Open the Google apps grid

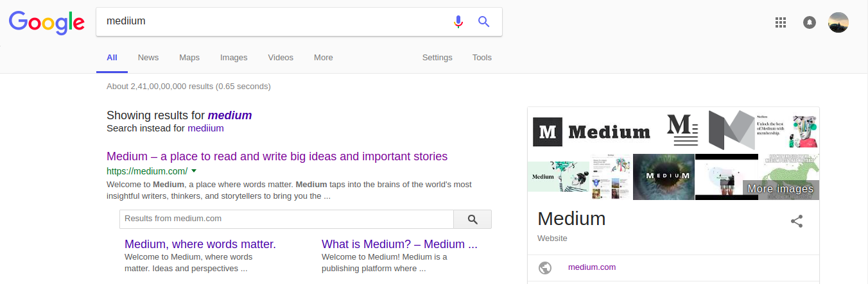coord(781,22)
